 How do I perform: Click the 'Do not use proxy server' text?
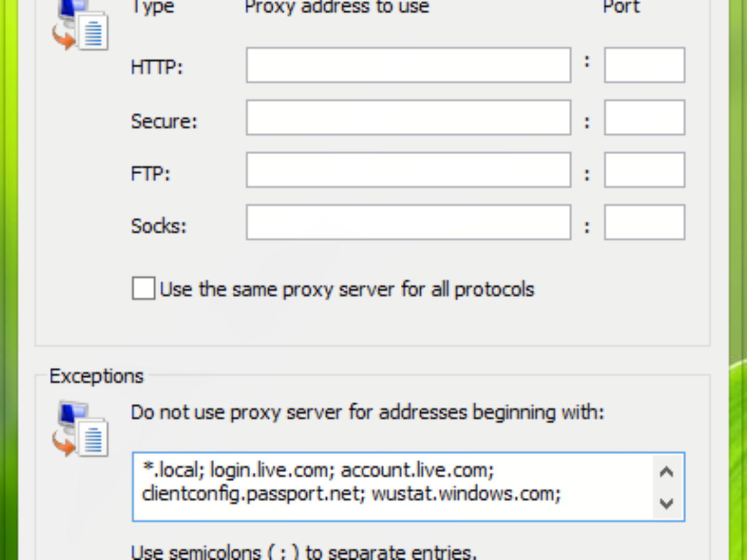(367, 412)
